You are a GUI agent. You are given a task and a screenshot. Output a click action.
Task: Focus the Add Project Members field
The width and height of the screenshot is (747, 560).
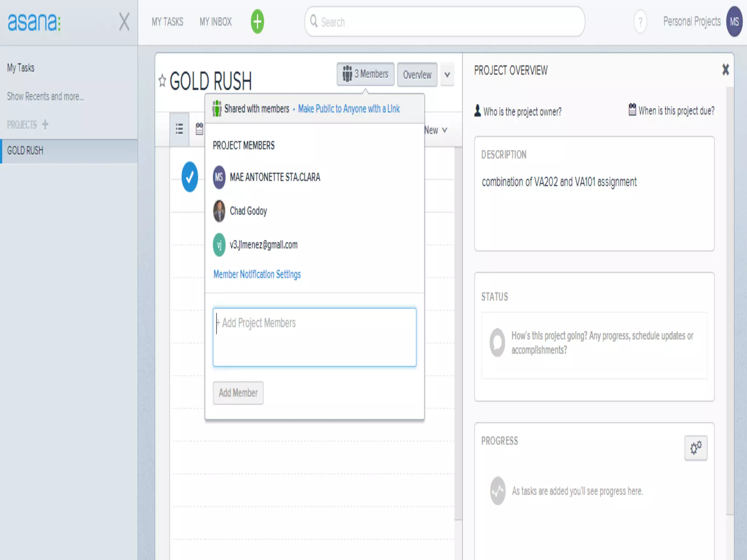[x=314, y=337]
